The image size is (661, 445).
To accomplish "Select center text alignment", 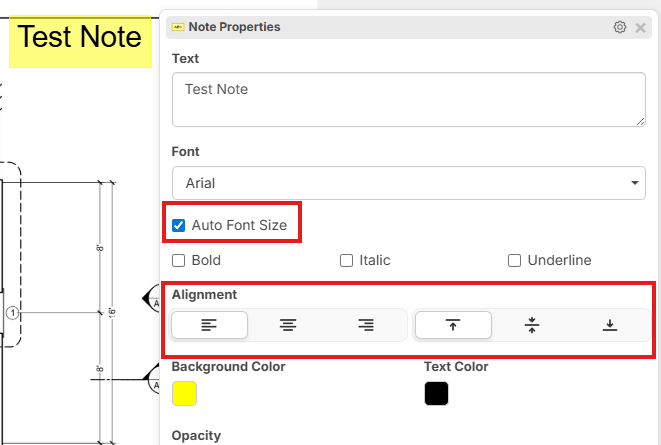I will coord(288,325).
